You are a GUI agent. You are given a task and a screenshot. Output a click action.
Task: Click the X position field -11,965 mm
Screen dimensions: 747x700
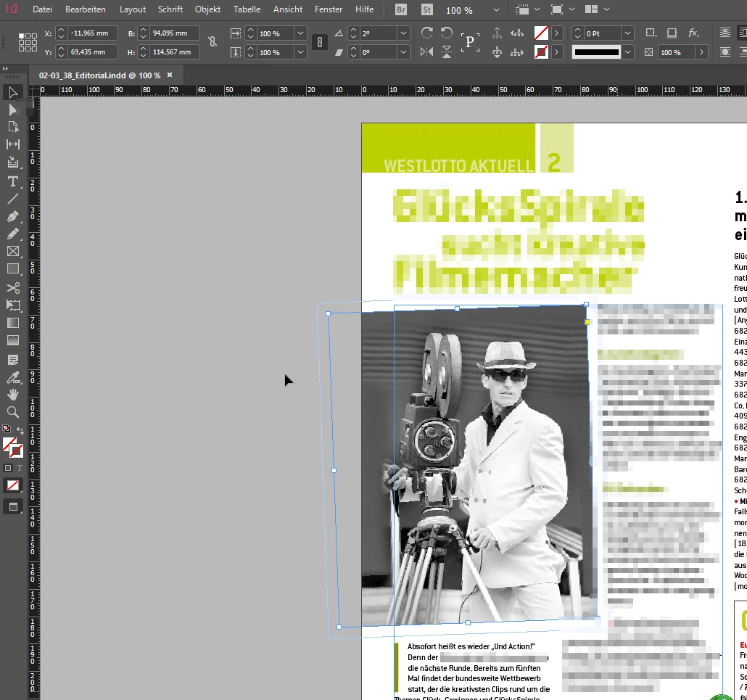tap(92, 33)
